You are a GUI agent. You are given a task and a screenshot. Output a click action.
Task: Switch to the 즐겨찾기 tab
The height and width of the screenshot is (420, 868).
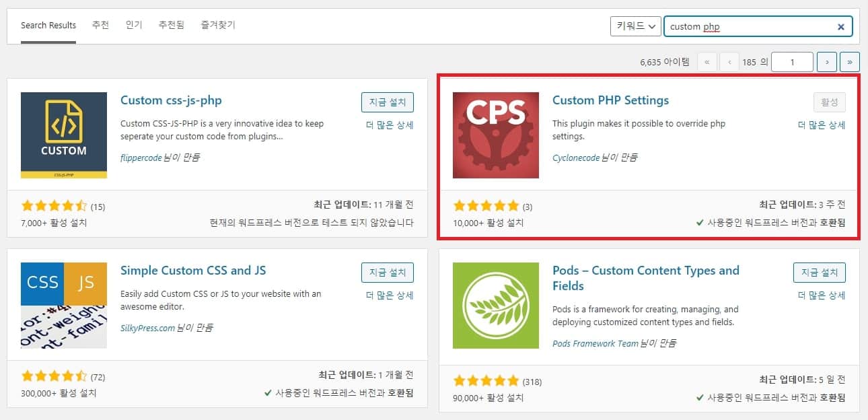(217, 25)
